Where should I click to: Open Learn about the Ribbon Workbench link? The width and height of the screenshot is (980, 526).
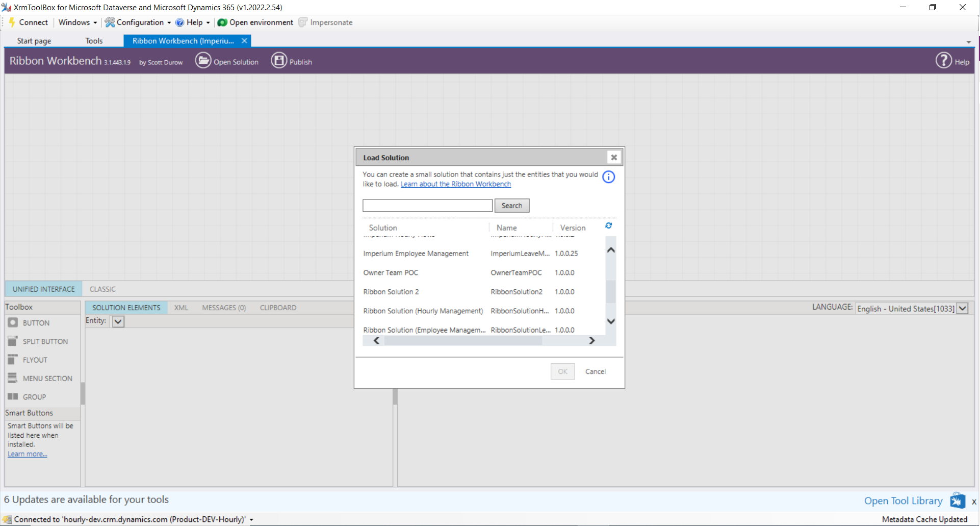click(455, 184)
